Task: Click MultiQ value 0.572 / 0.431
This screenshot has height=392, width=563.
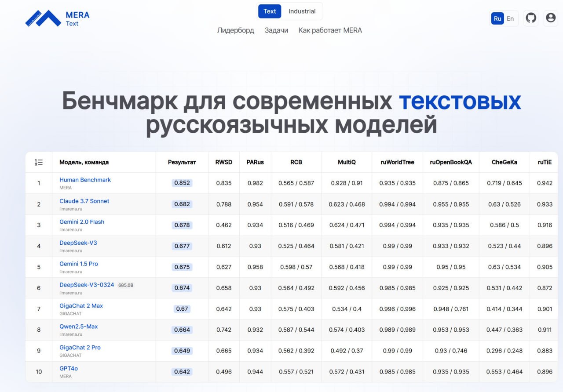Action: 347,372
